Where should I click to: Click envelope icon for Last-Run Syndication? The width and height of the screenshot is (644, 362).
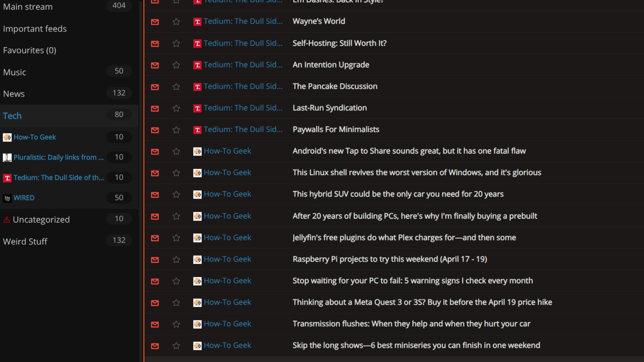(x=155, y=108)
